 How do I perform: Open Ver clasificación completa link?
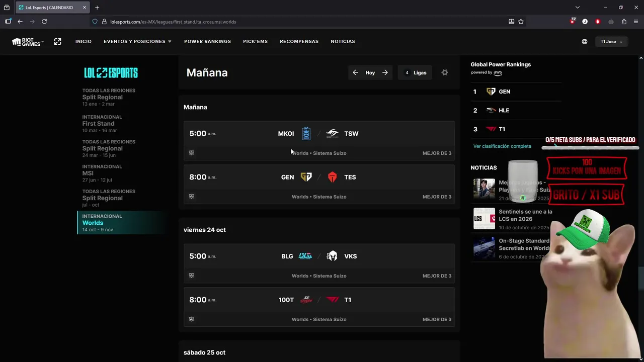point(502,146)
